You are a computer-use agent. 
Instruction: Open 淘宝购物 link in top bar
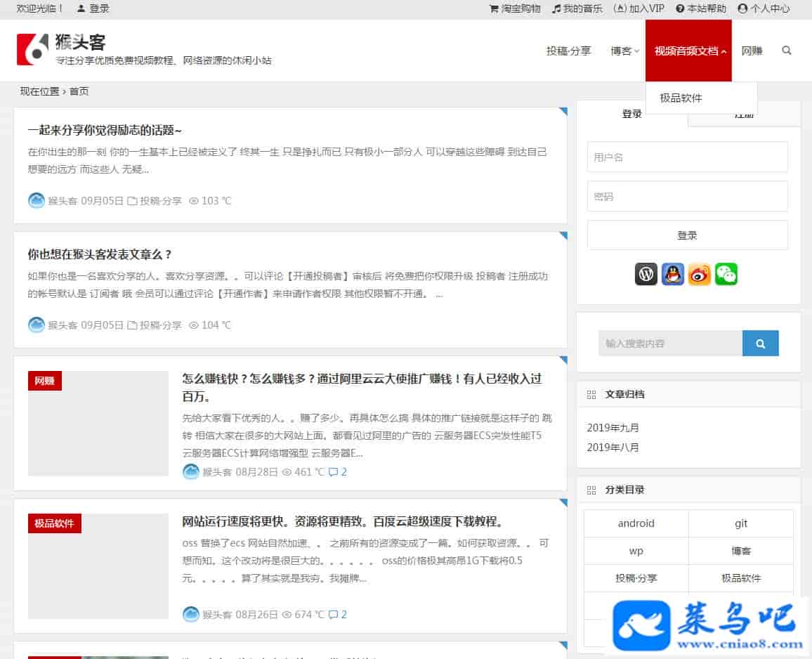(515, 8)
